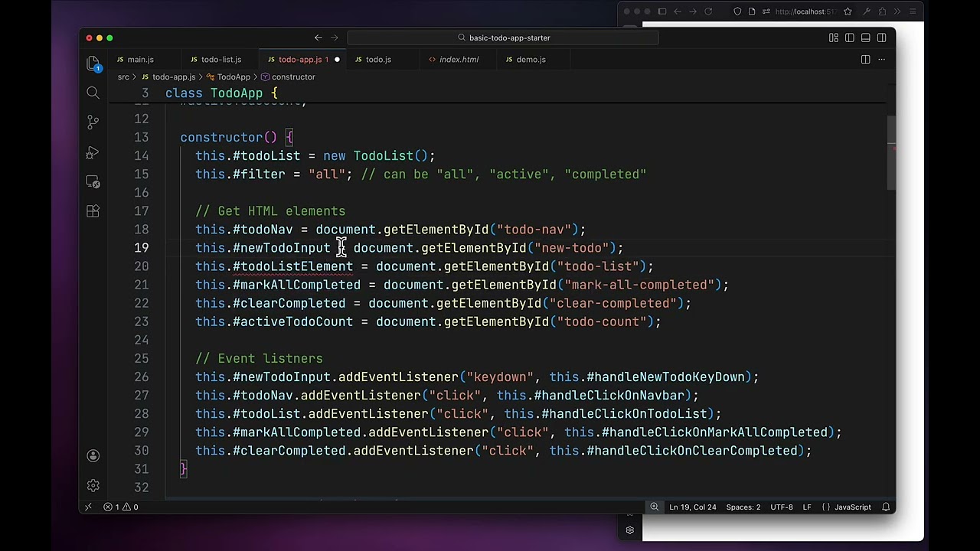980x551 pixels.
Task: Open the Source Control view
Action: [93, 122]
